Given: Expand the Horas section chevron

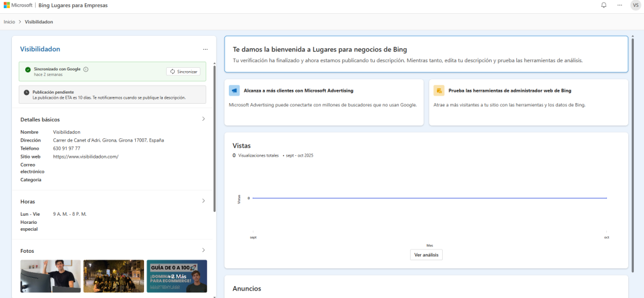Looking at the screenshot, I should click(x=203, y=201).
